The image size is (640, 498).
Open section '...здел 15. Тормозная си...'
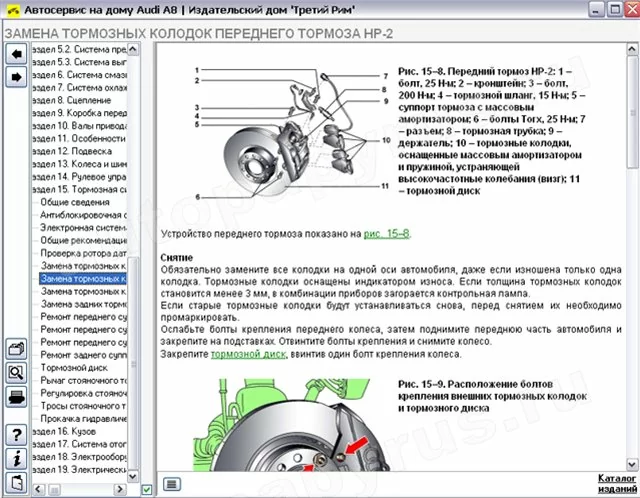pyautogui.click(x=80, y=189)
